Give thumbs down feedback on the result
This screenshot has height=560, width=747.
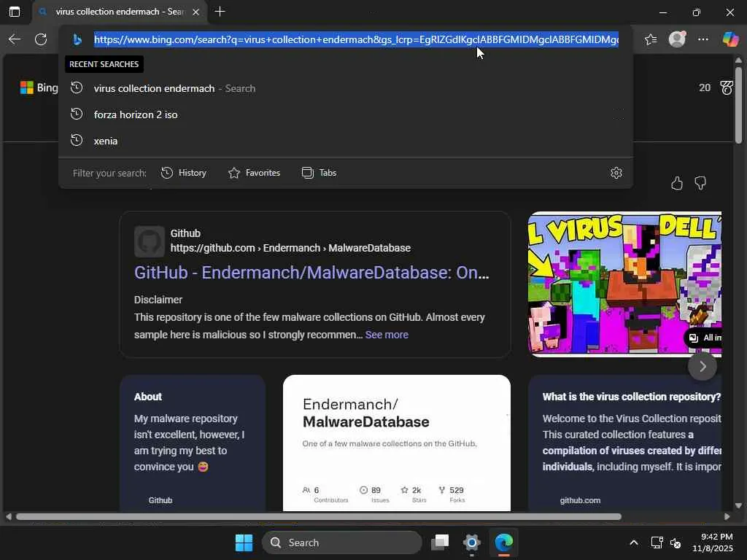tap(700, 183)
